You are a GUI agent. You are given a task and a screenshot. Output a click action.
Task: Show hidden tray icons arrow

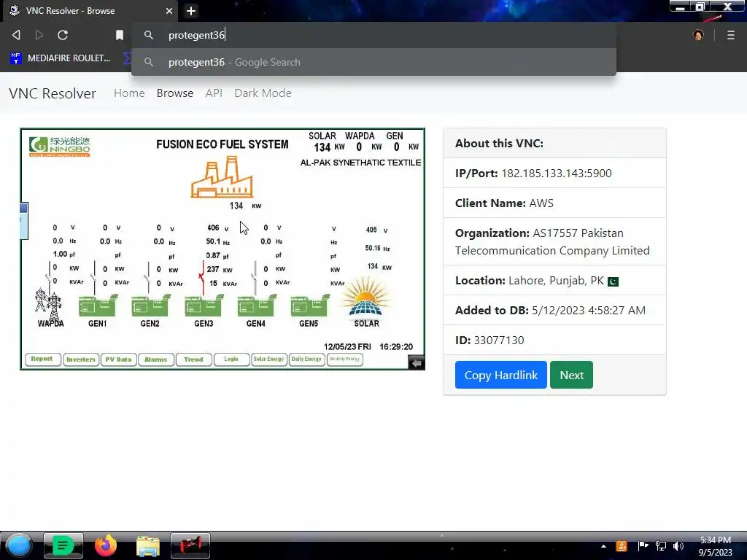pyautogui.click(x=603, y=546)
